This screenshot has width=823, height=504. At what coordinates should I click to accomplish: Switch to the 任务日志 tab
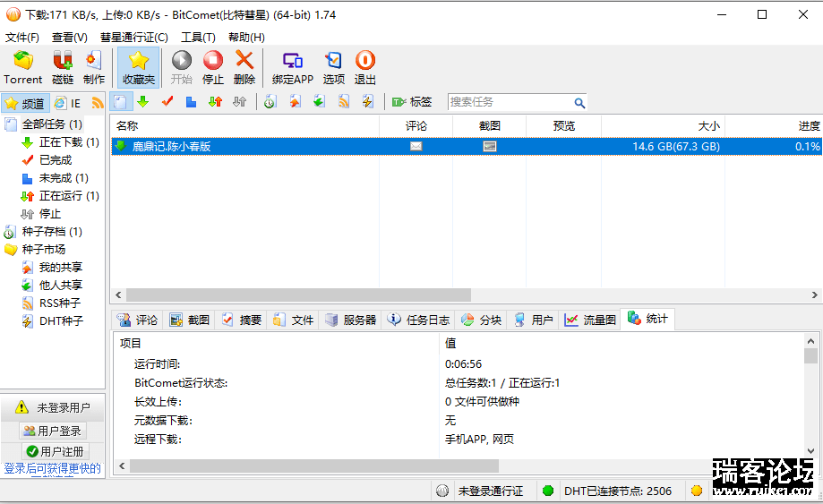[x=418, y=320]
